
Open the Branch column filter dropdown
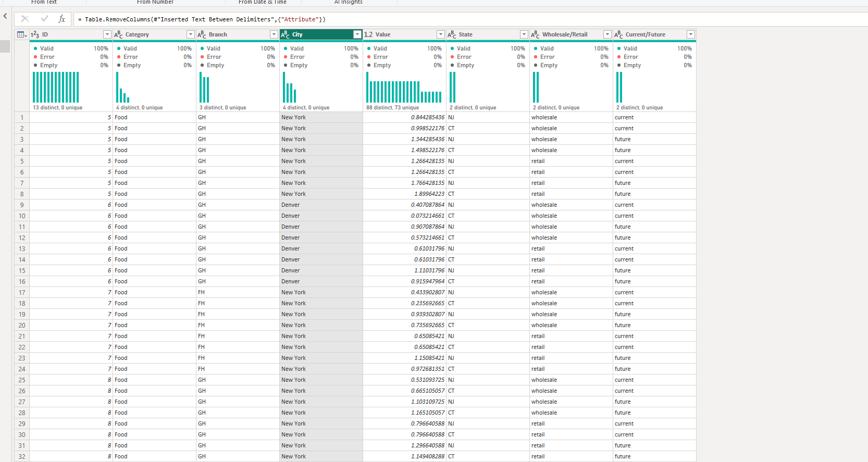pyautogui.click(x=274, y=34)
